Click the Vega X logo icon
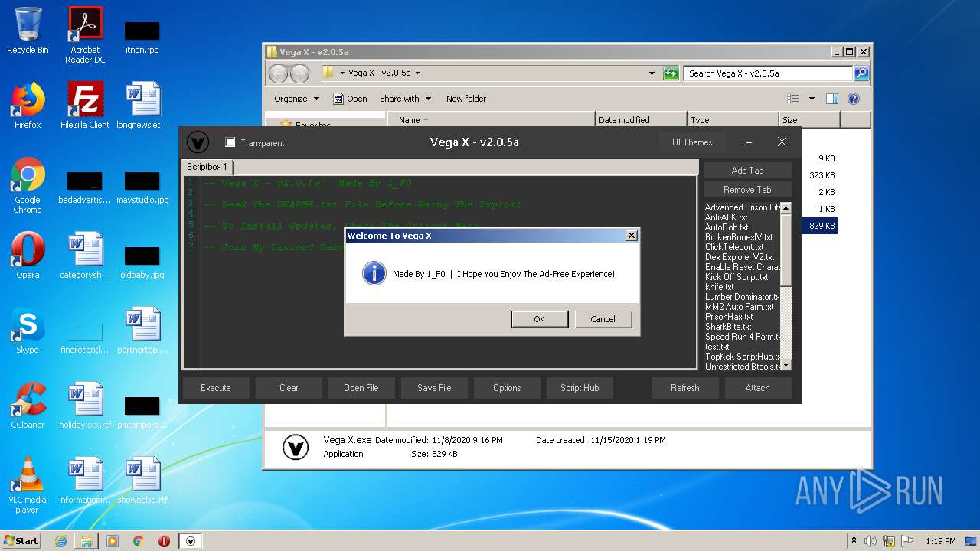 coord(198,142)
